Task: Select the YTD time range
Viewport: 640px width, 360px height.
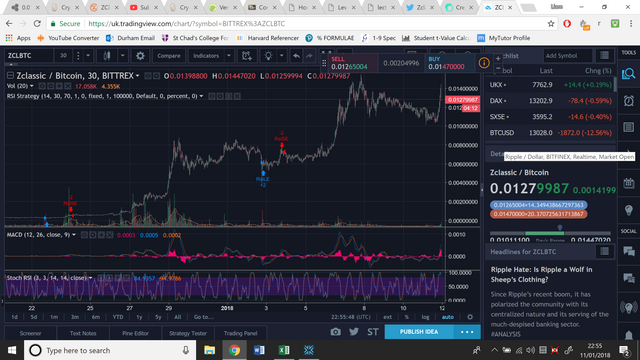Action: click(x=118, y=317)
